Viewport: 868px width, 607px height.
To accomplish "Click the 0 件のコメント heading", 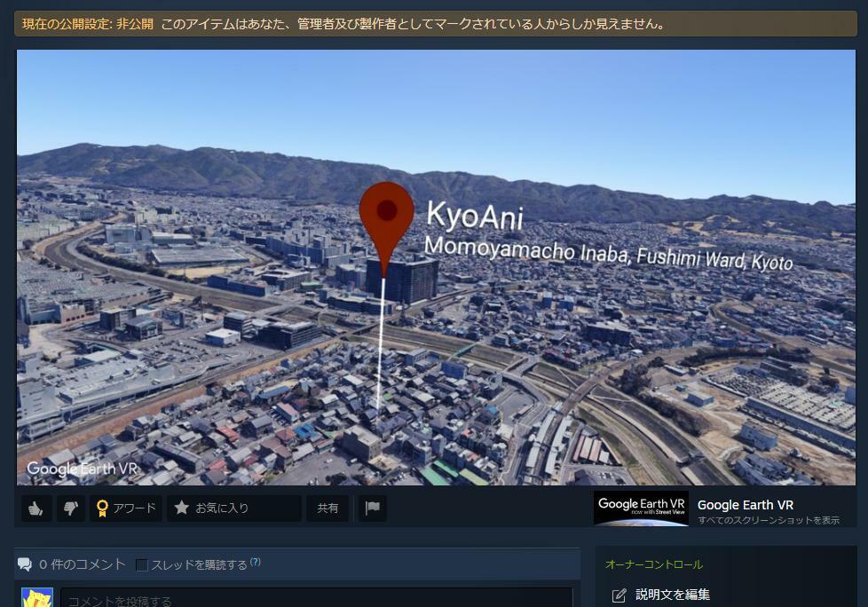I will (x=83, y=564).
